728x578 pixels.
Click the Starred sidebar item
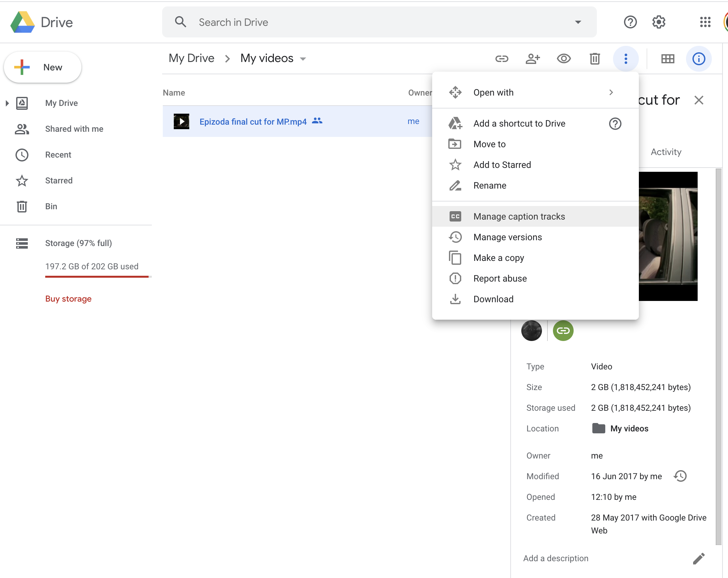click(x=59, y=180)
